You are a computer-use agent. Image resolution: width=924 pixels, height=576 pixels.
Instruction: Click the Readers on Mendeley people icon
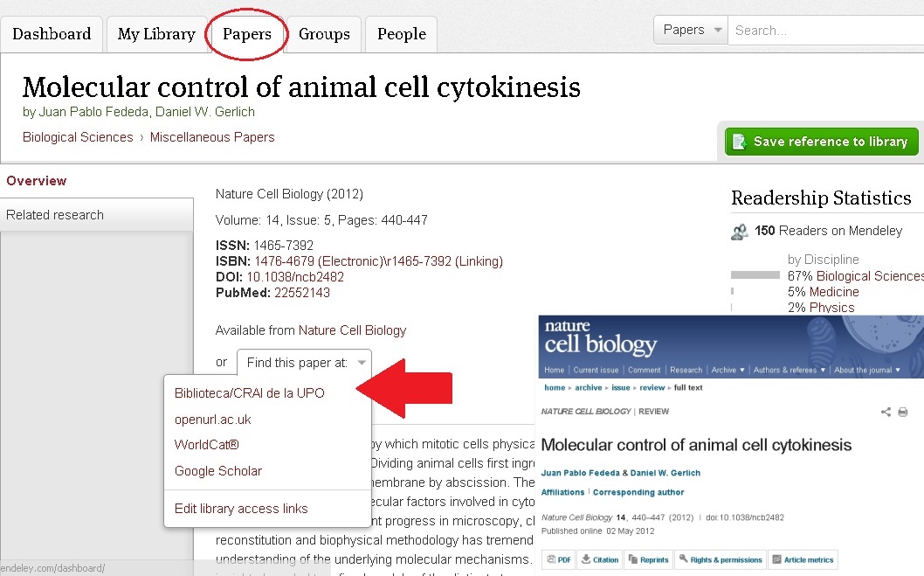tap(740, 232)
